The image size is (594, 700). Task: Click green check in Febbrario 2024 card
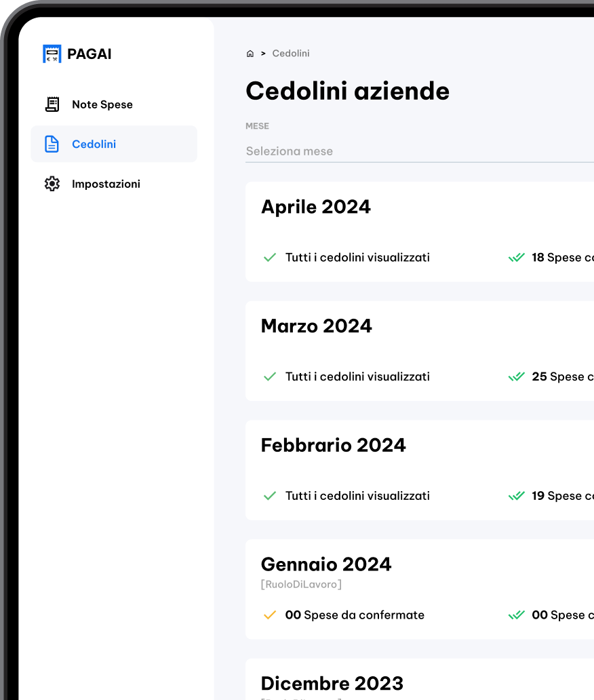(270, 496)
